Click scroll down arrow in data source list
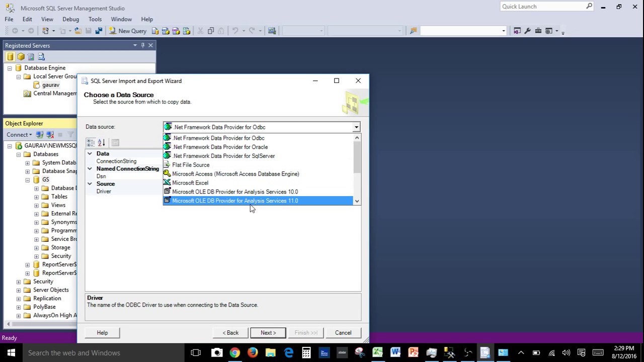Screen dimensions: 644x362 click(357, 201)
